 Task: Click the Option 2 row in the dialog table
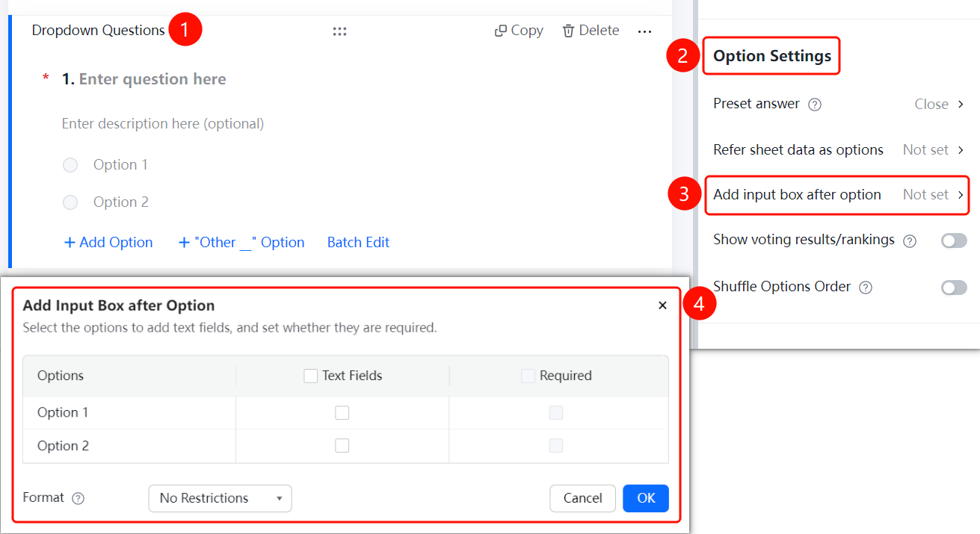pyautogui.click(x=345, y=446)
